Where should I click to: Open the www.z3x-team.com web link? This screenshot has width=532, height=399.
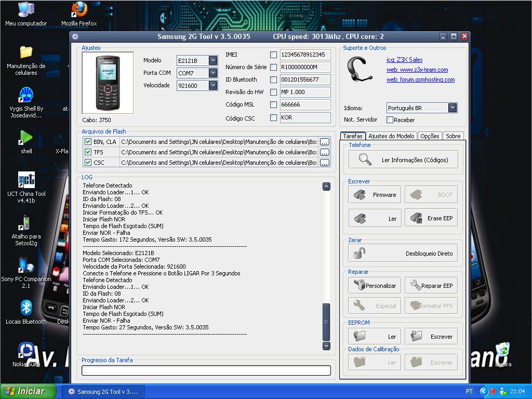pyautogui.click(x=417, y=70)
